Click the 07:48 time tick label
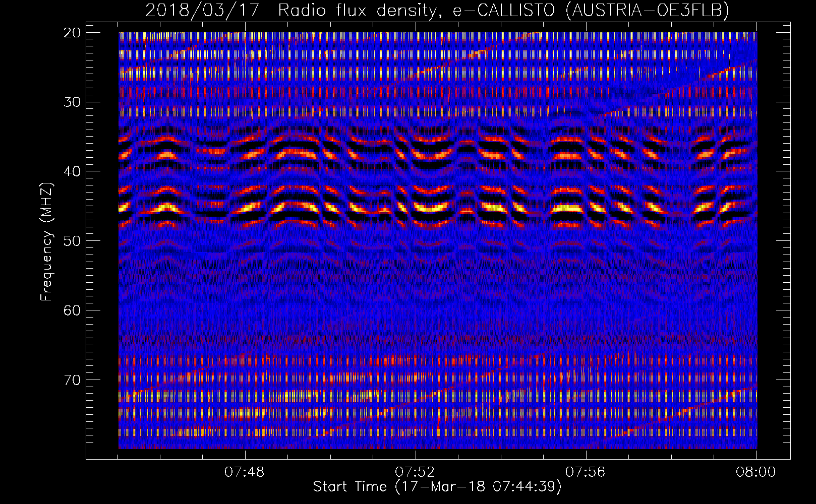Image resolution: width=816 pixels, height=504 pixels. [x=245, y=472]
